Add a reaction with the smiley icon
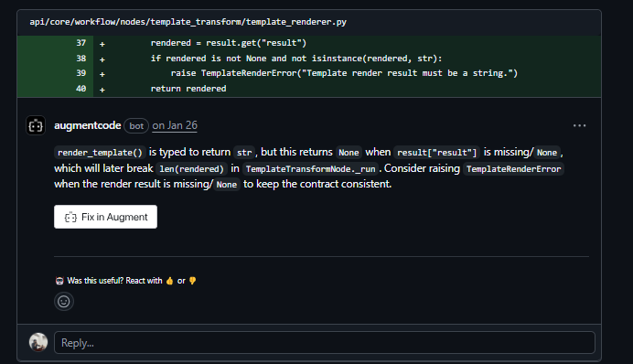Screen dimensions: 633x364 click(64, 302)
